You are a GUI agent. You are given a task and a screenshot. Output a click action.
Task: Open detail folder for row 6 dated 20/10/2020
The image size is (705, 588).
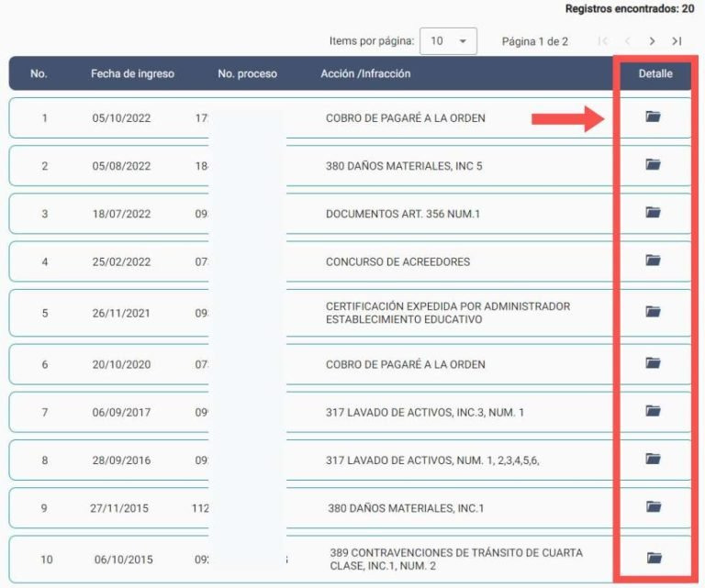[653, 362]
